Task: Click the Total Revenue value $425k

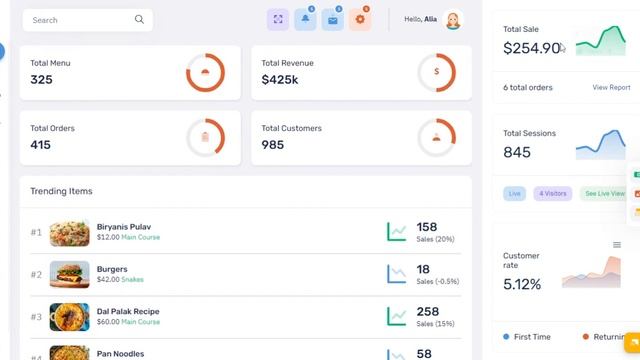Action: point(280,80)
